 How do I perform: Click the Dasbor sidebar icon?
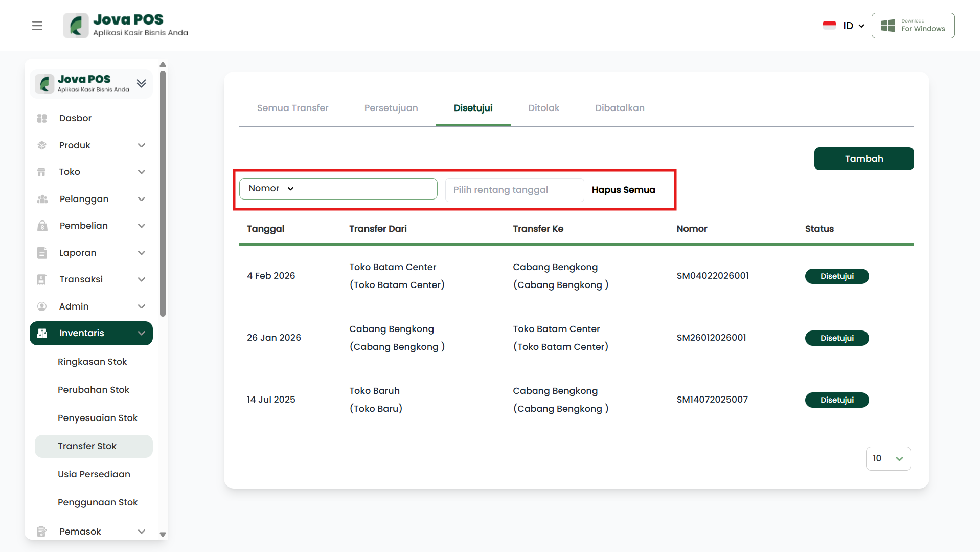click(42, 118)
